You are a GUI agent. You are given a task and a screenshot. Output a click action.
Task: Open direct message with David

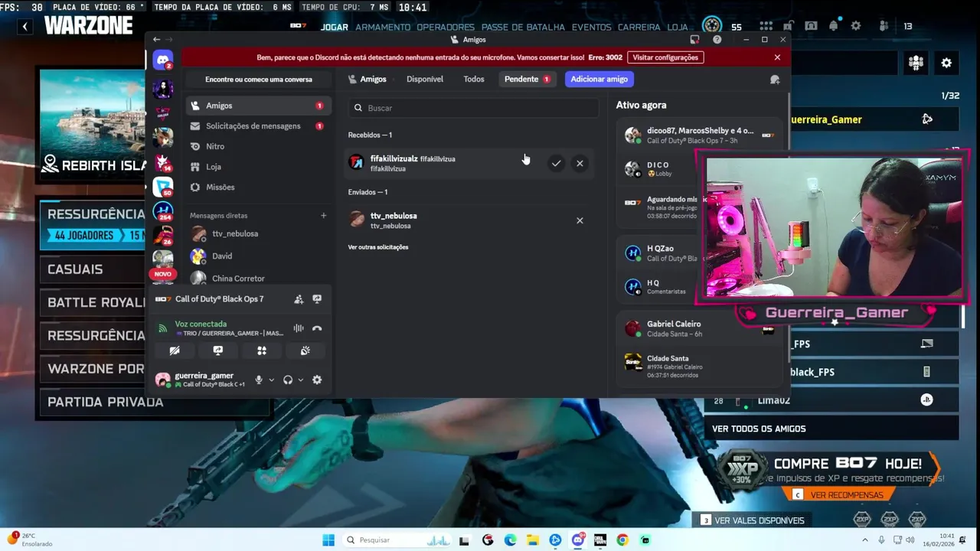[x=258, y=256]
